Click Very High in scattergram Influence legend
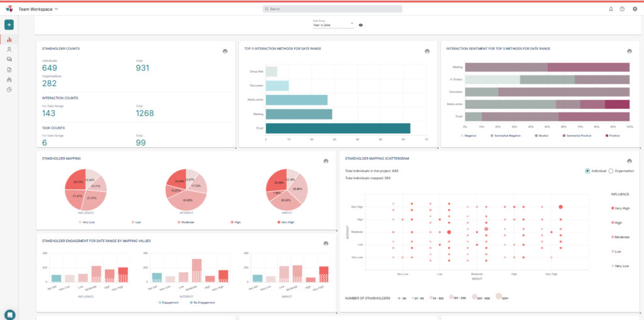 coord(620,208)
